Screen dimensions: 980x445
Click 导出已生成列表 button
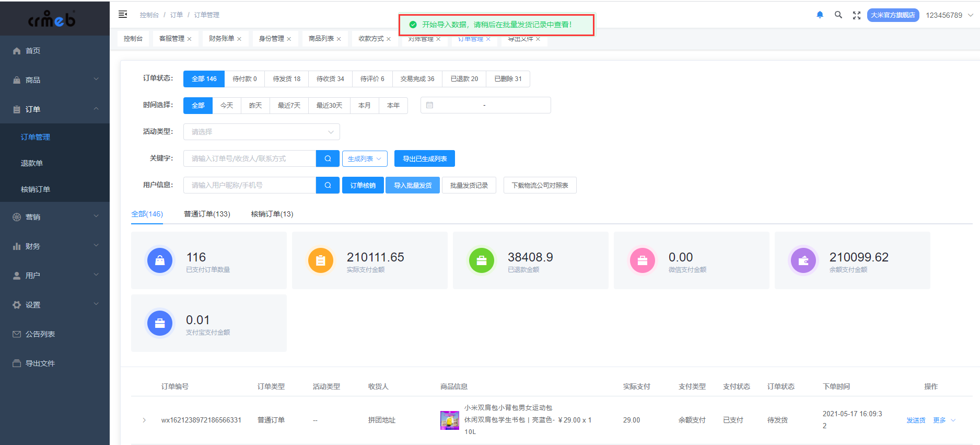[x=424, y=158]
